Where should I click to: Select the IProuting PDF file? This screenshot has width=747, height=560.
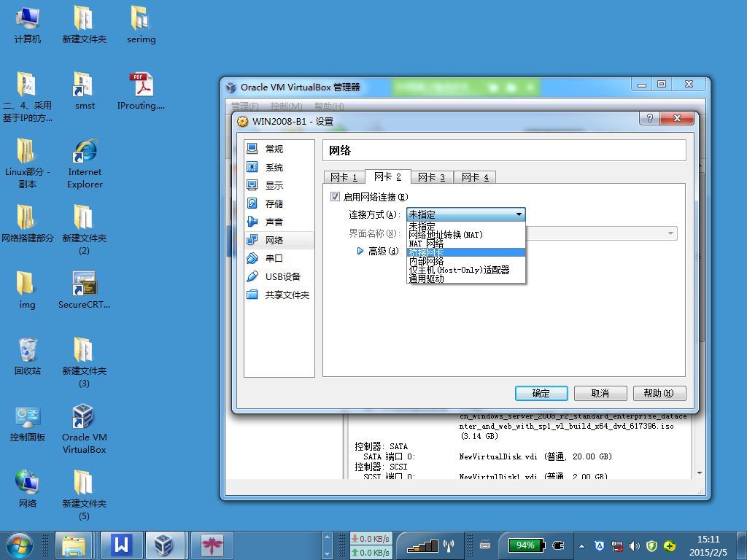click(141, 91)
